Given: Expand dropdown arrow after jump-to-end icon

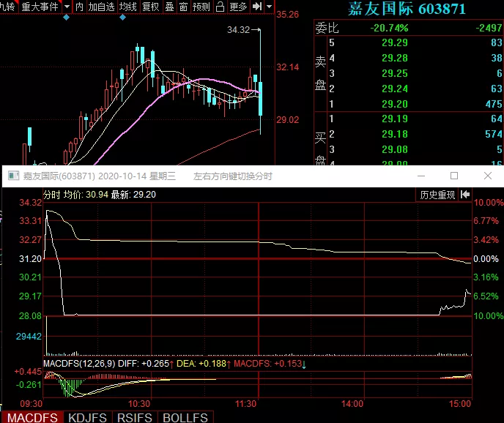Looking at the screenshot, I should 270,7.
